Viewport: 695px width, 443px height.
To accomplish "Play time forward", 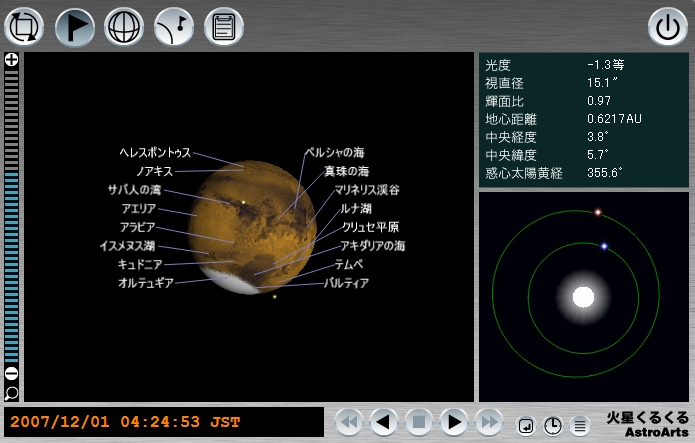I will [453, 422].
